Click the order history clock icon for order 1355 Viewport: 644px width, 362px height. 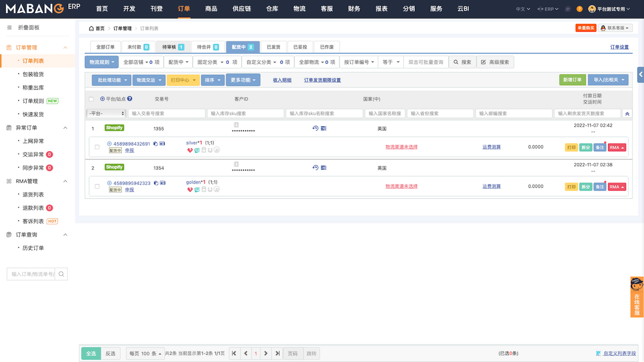[315, 128]
